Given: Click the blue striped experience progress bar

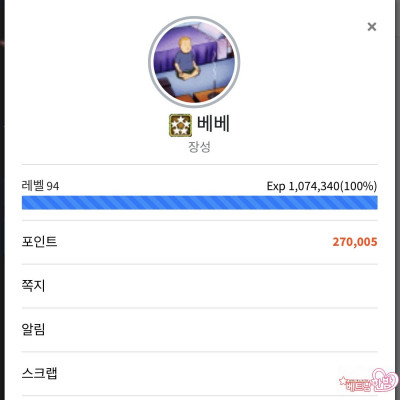Looking at the screenshot, I should (x=200, y=203).
